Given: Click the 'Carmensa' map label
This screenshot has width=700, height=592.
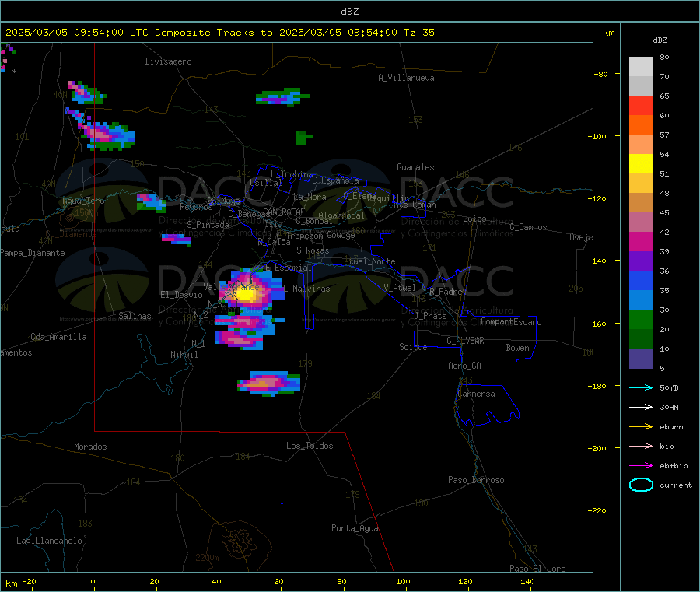Looking at the screenshot, I should pos(476,394).
